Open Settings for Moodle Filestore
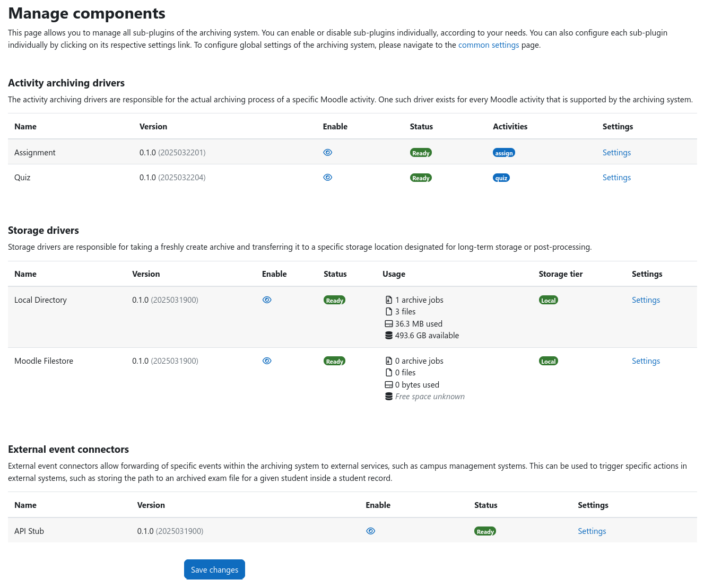The height and width of the screenshot is (588, 704). pyautogui.click(x=646, y=361)
